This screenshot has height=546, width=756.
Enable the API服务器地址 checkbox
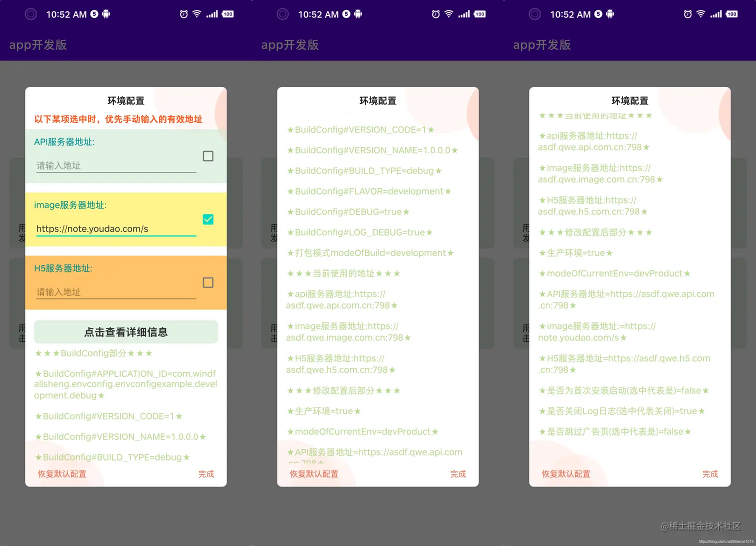(207, 156)
